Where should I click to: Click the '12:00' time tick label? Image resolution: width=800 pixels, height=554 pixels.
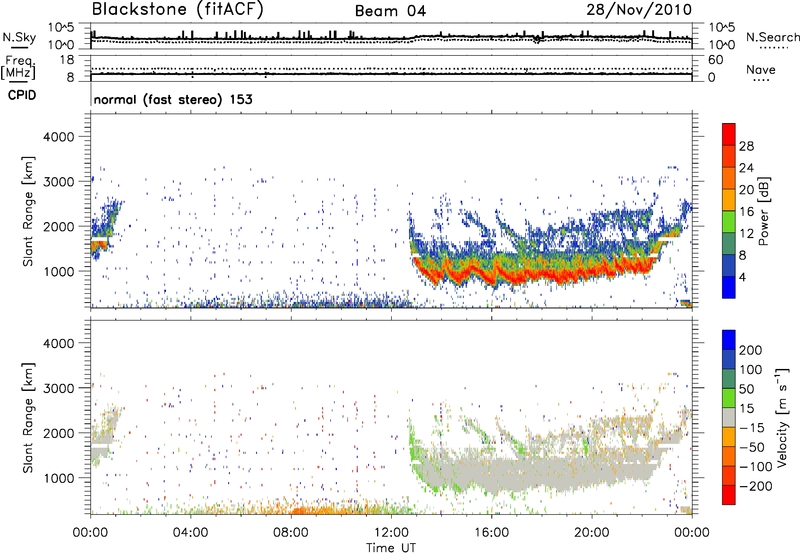point(391,533)
